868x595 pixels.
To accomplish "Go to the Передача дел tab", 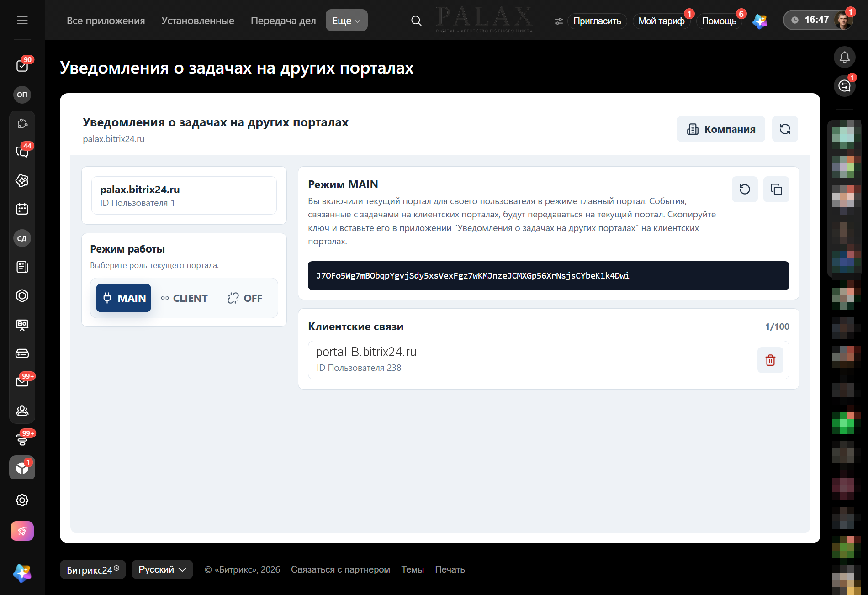I will [x=283, y=21].
